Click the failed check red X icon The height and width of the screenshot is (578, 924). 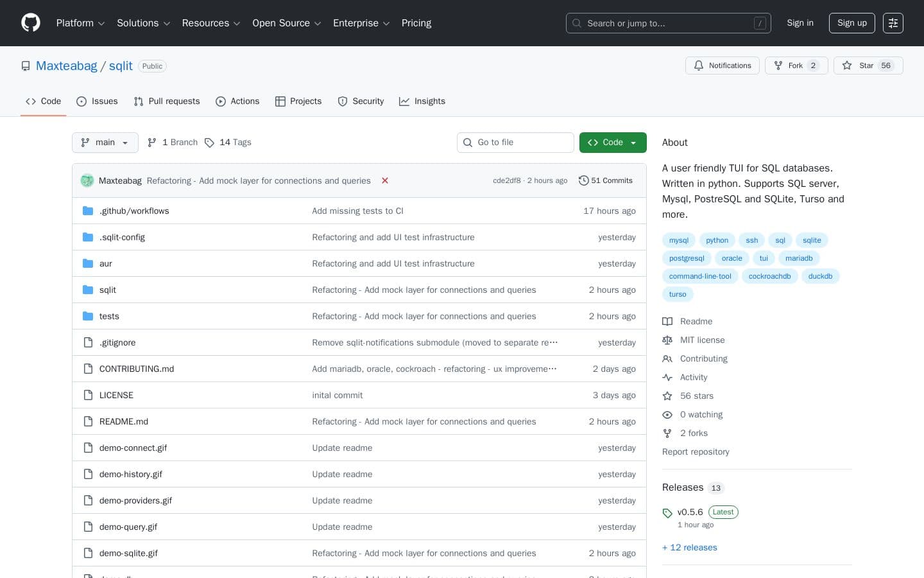385,180
